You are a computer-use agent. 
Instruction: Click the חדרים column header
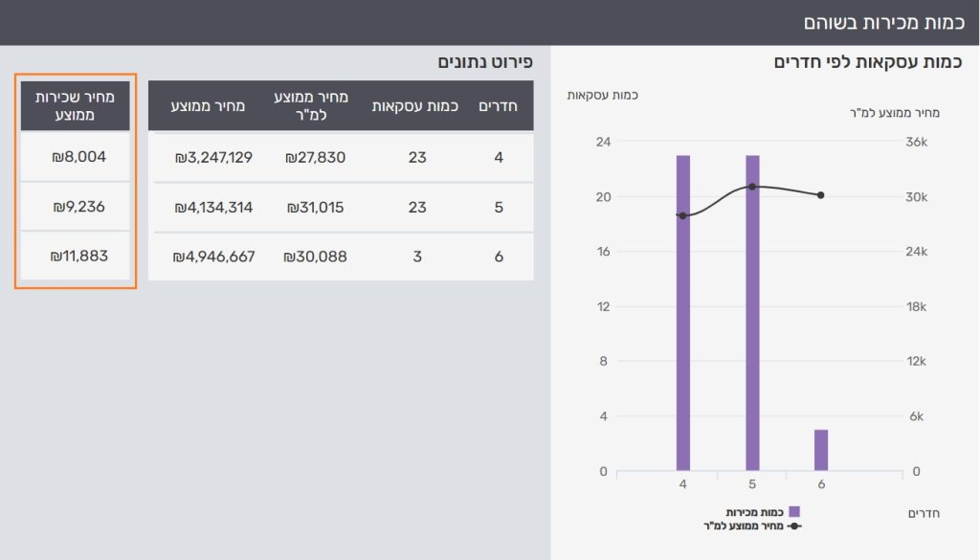click(498, 105)
